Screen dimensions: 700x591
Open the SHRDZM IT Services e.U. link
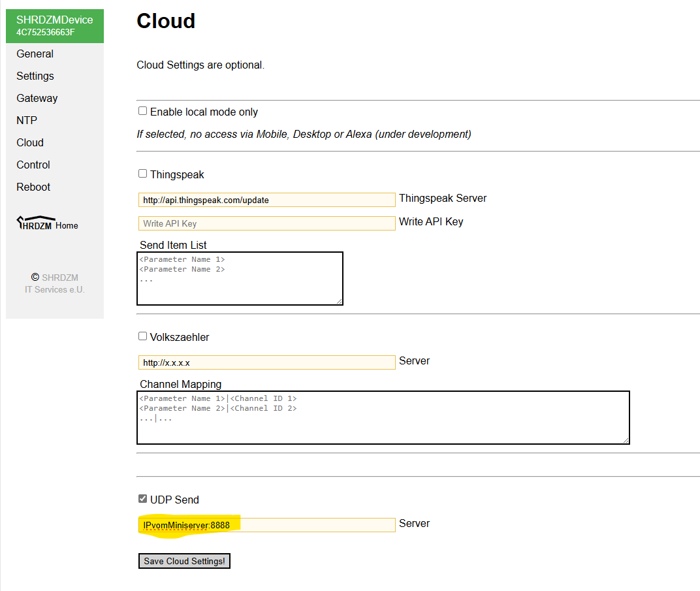[55, 283]
